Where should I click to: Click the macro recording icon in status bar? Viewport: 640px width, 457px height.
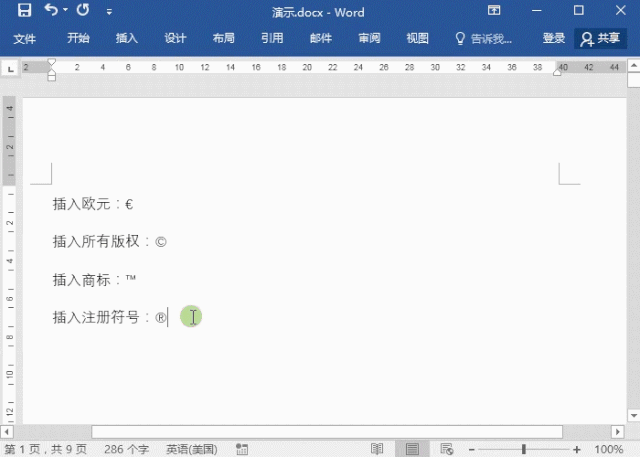pyautogui.click(x=242, y=449)
